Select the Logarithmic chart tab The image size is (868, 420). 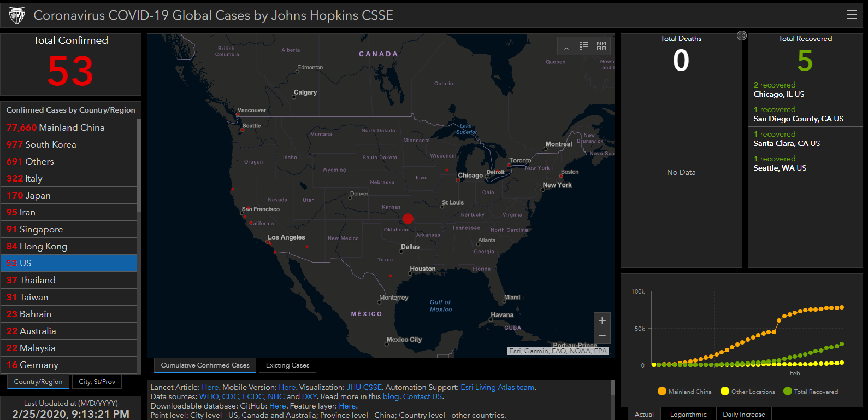tap(688, 414)
